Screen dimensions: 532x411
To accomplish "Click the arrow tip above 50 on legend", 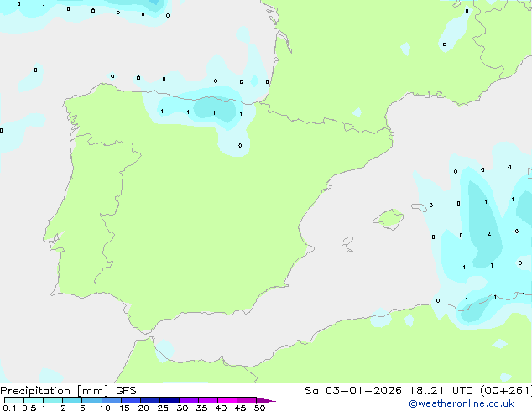I will [x=266, y=400].
